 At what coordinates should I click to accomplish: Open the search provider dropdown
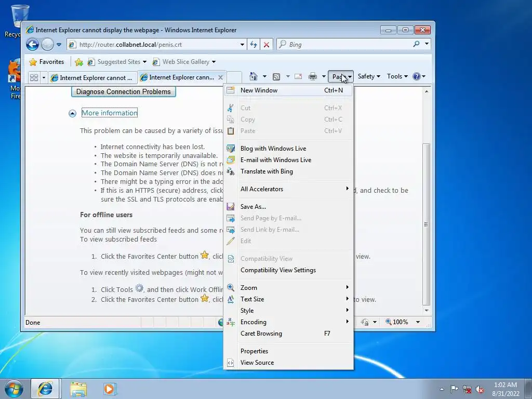tap(427, 44)
